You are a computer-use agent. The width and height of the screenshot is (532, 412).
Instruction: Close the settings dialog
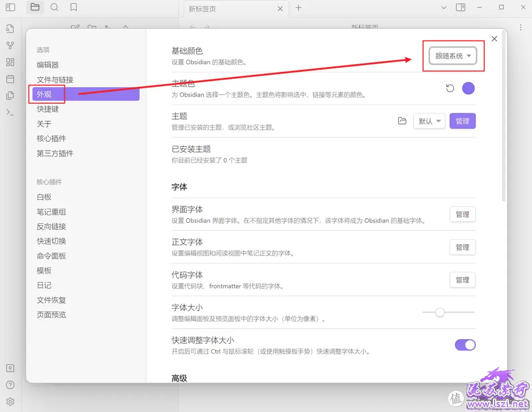[x=494, y=39]
